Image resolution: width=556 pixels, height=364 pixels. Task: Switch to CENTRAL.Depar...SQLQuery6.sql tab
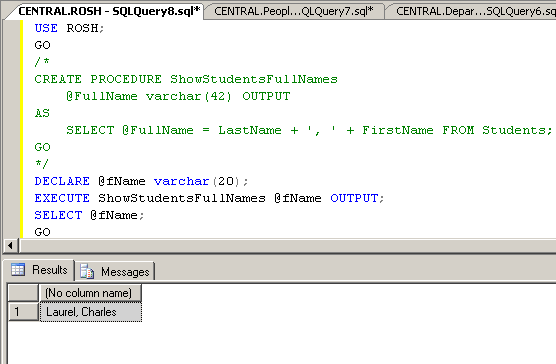[473, 11]
